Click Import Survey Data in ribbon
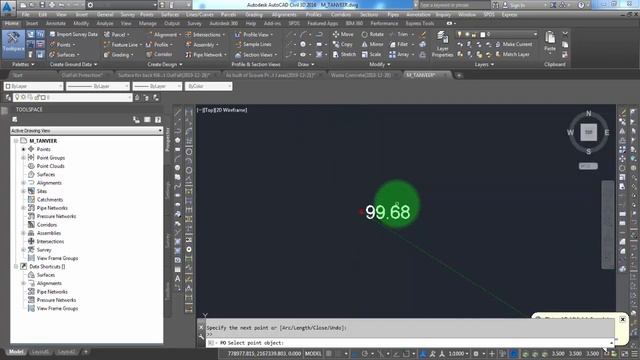 click(73, 35)
